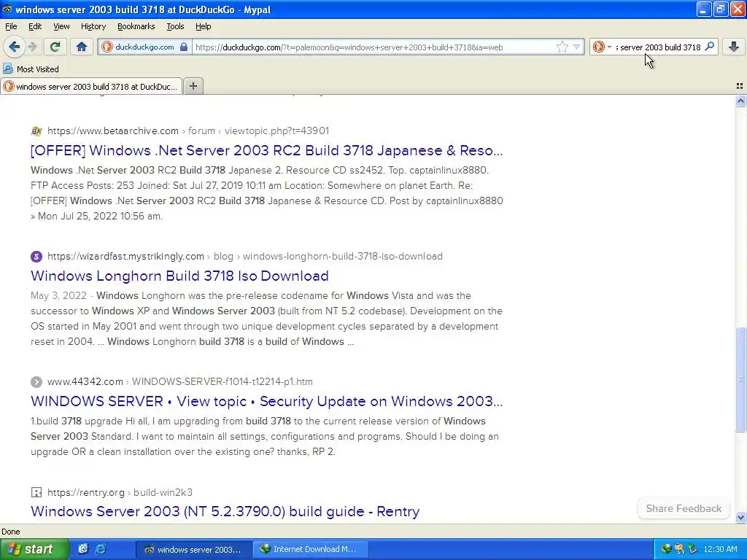Click the magnifier search button in search box
Screen dimensions: 747x560
pos(709,47)
